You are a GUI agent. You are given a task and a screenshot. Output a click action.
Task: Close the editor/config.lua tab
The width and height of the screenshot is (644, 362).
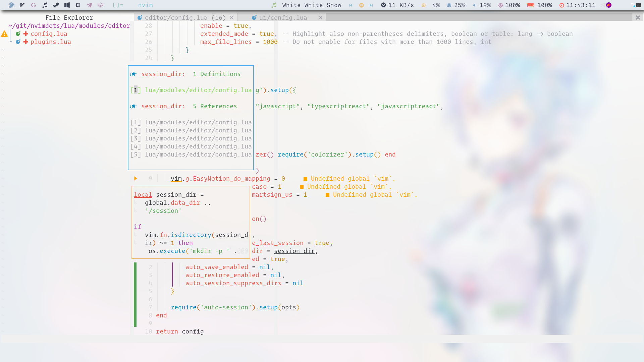[x=232, y=18]
